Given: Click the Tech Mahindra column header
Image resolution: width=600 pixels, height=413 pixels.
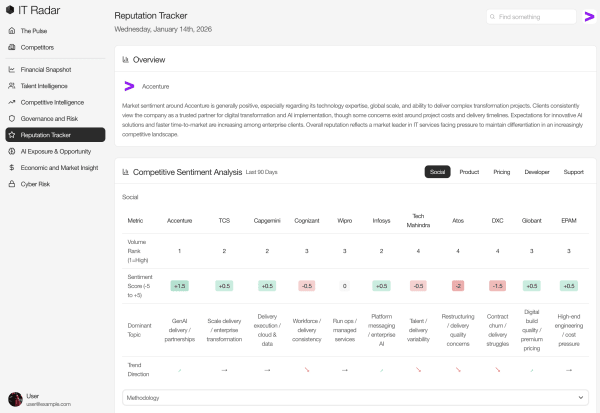Looking at the screenshot, I should pyautogui.click(x=418, y=220).
